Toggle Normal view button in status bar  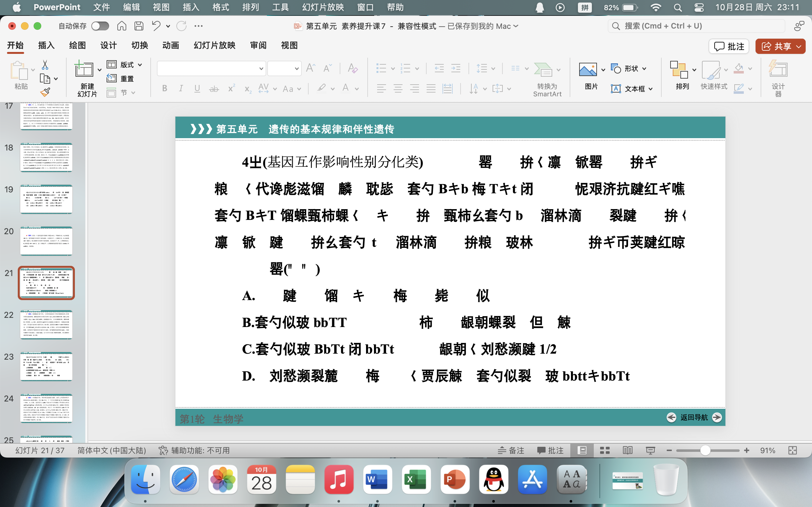coord(582,450)
